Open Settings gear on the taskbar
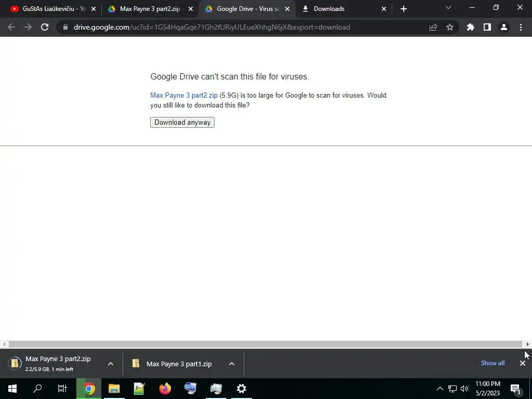This screenshot has height=399, width=532. (x=241, y=389)
